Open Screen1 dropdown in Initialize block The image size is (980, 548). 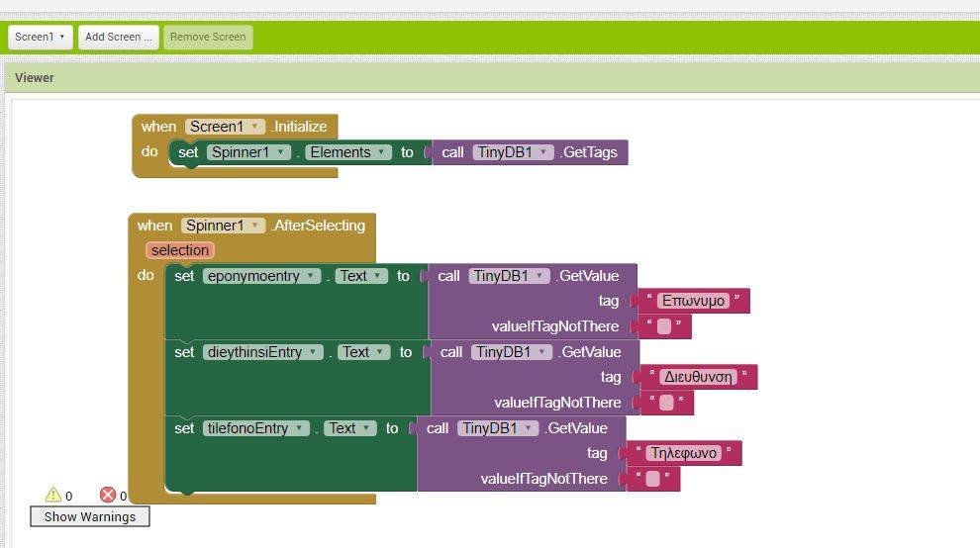pyautogui.click(x=225, y=127)
